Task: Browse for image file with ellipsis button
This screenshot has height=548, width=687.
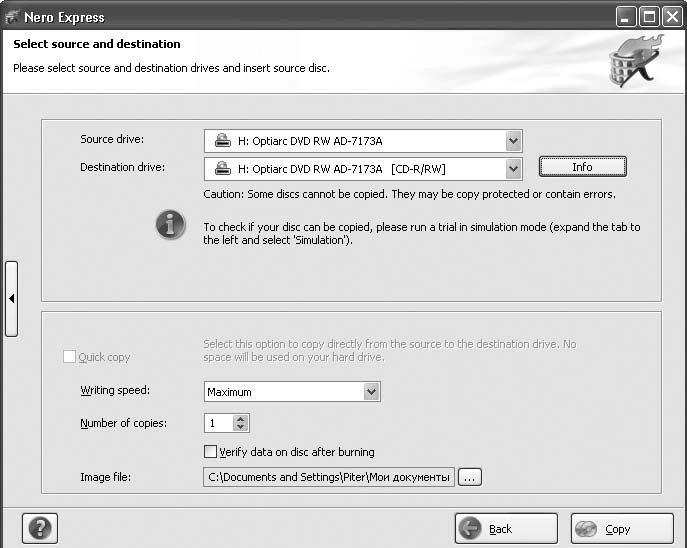Action: (470, 478)
